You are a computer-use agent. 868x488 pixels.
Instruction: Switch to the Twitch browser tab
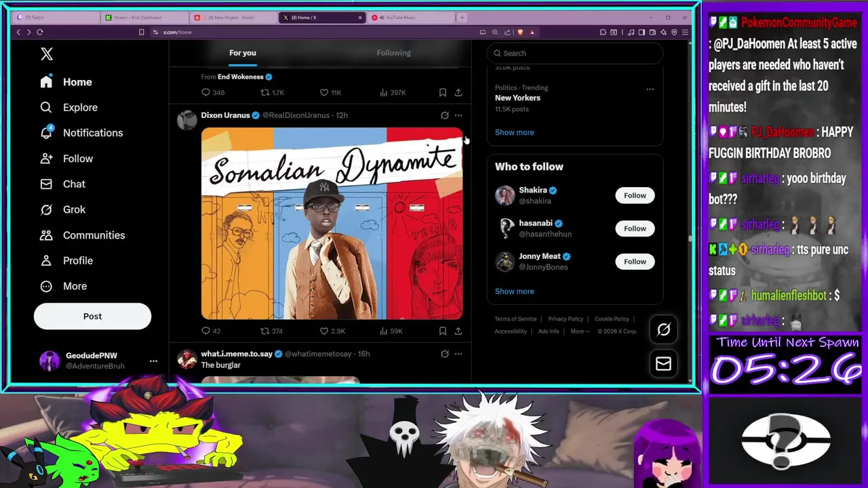(x=57, y=17)
